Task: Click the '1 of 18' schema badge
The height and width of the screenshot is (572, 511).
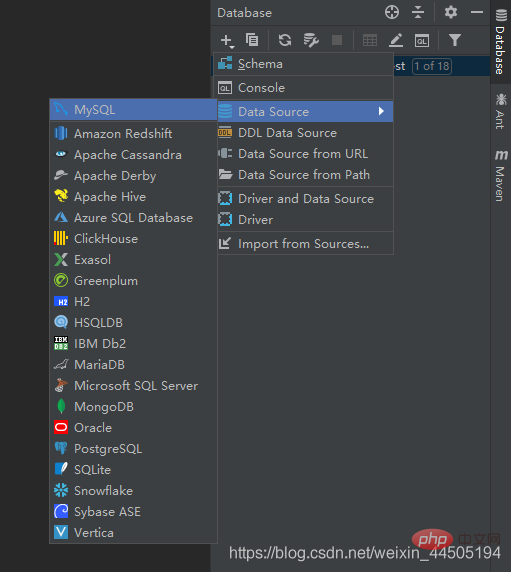Action: pyautogui.click(x=432, y=66)
